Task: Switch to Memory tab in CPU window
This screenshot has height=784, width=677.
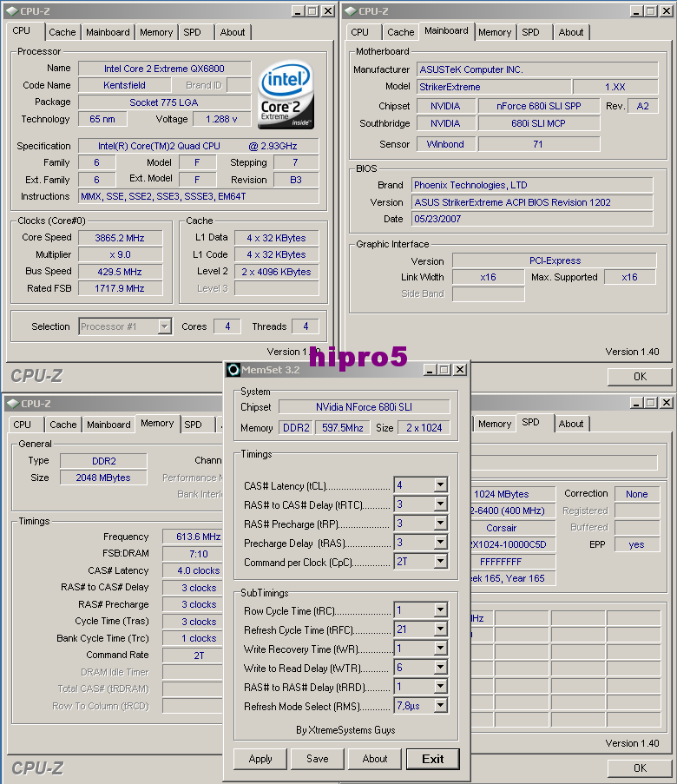Action: [156, 32]
